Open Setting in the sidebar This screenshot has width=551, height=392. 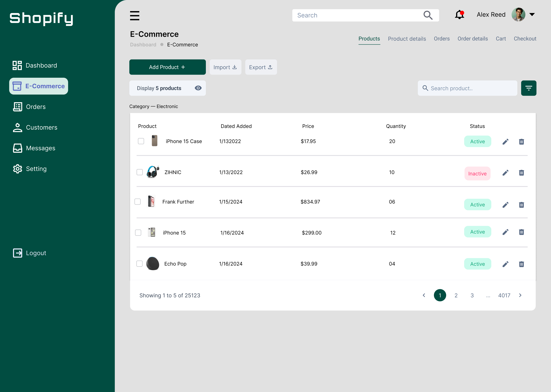pos(30,169)
